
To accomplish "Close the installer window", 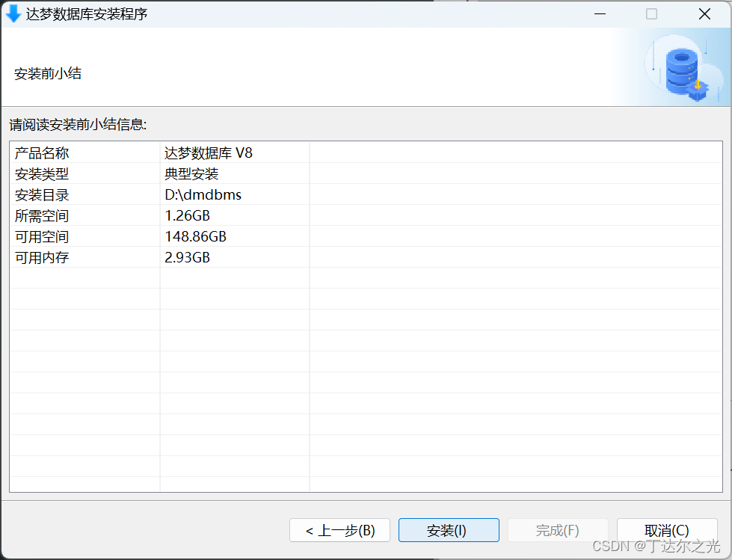I will [704, 14].
